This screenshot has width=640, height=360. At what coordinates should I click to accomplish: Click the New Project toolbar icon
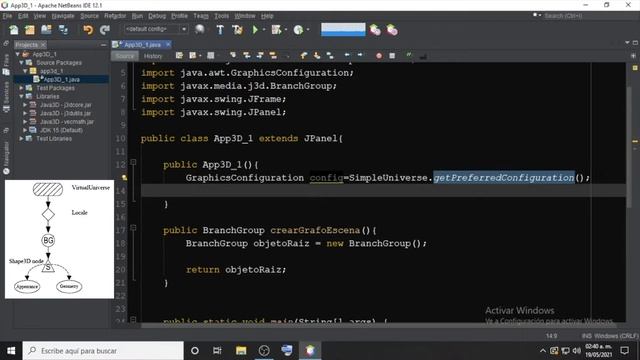pyautogui.click(x=30, y=30)
